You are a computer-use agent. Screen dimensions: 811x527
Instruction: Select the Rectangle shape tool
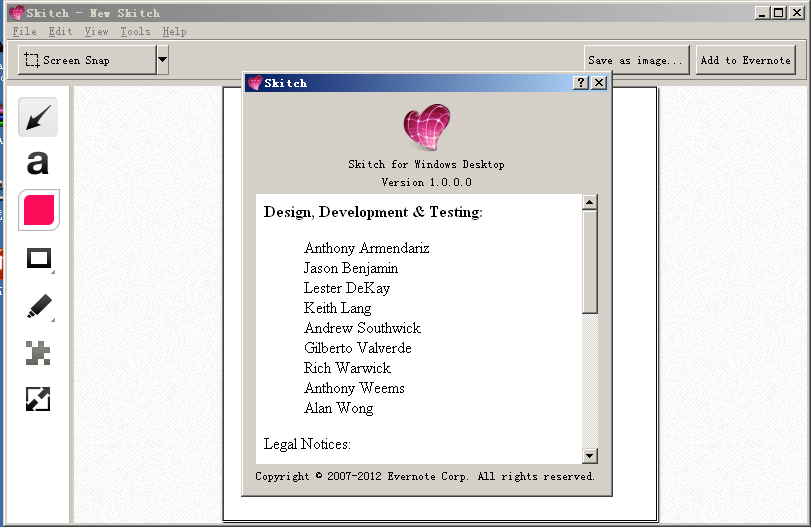coord(39,258)
